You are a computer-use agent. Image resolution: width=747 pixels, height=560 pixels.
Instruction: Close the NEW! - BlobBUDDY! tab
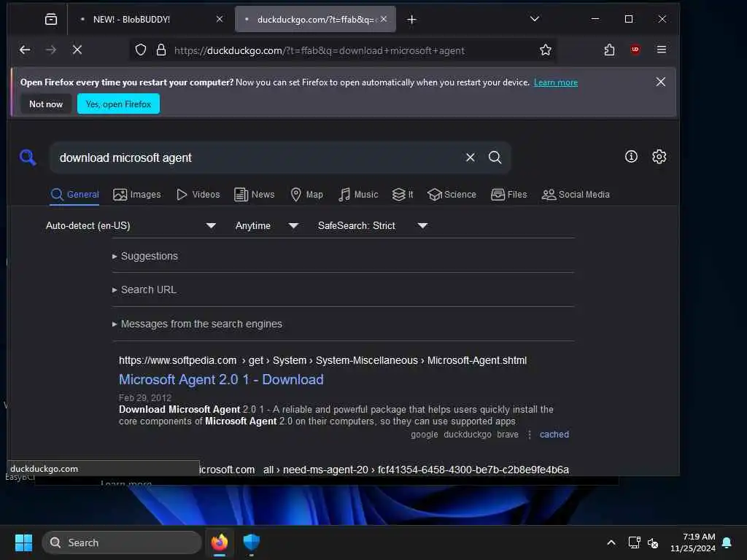220,19
